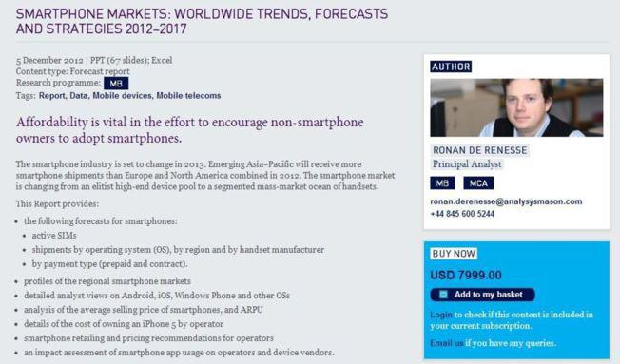The image size is (620, 364).
Task: Click the USD 7999.00 price
Action: (466, 275)
